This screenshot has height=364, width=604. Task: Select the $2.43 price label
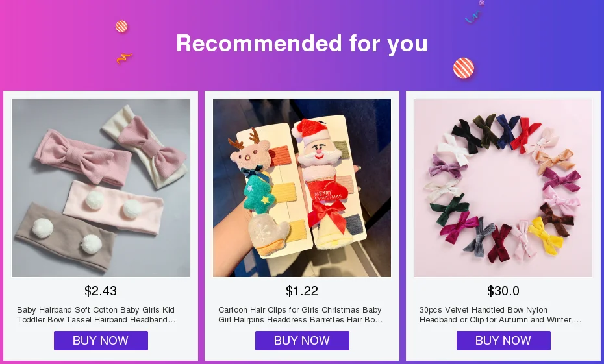pos(101,291)
